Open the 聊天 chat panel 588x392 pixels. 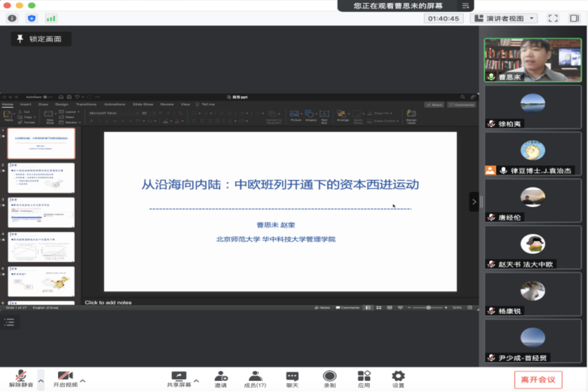(x=292, y=379)
